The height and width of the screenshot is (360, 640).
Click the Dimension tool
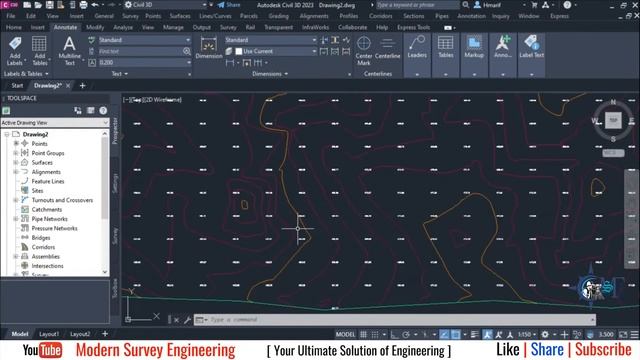209,48
